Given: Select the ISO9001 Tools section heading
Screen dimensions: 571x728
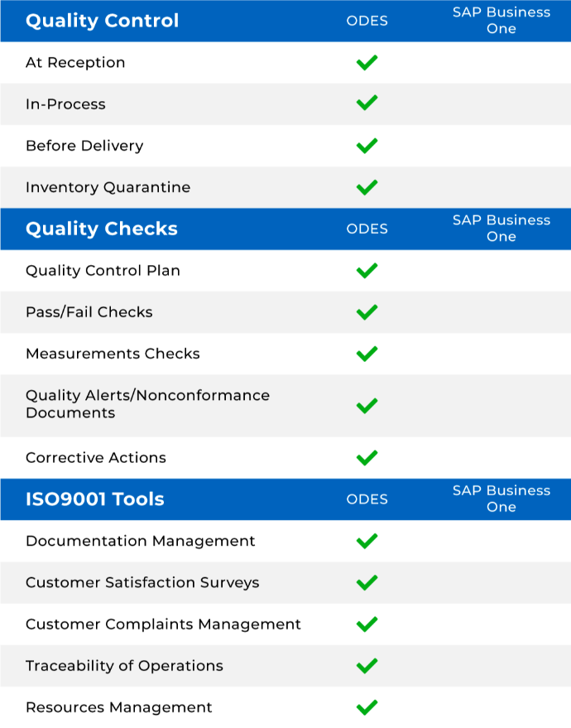Looking at the screenshot, I should point(94,499).
